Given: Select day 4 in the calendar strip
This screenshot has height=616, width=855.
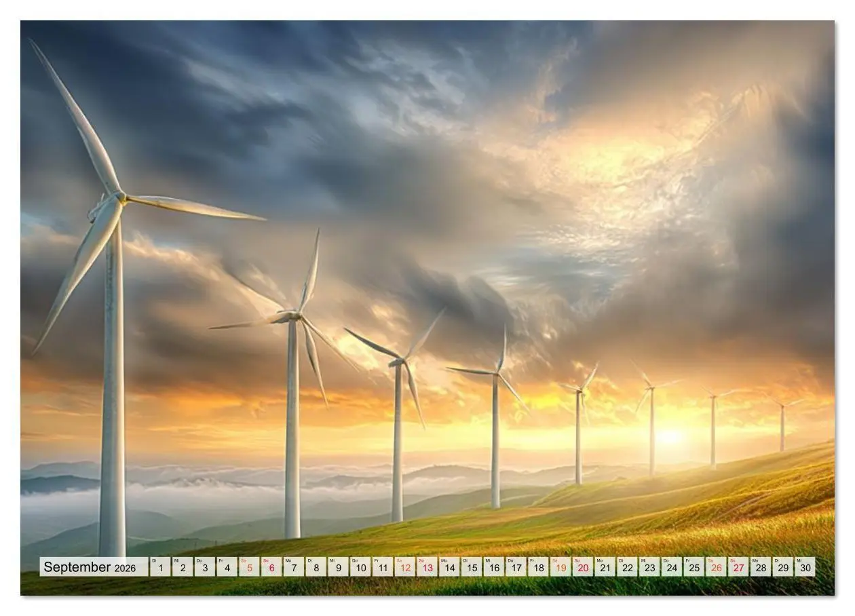Looking at the screenshot, I should coord(227,567).
